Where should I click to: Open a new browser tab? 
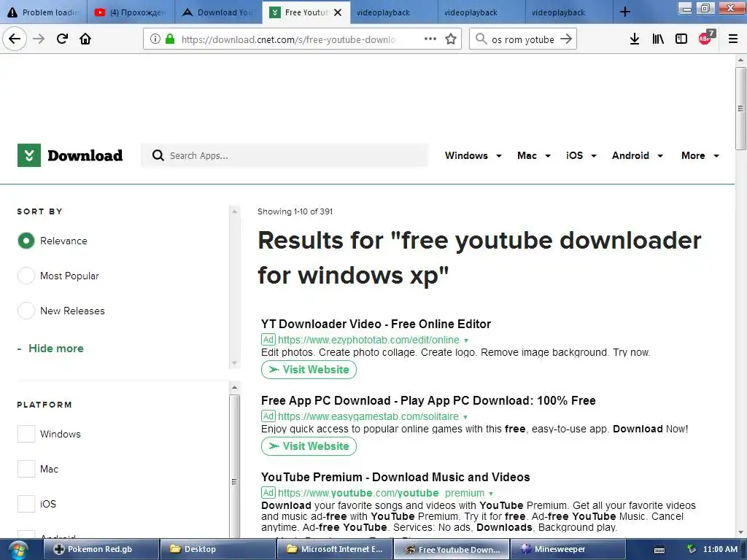tap(625, 12)
